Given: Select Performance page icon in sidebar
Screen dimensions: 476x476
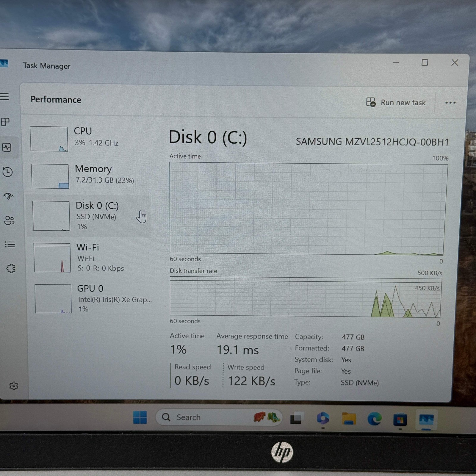Looking at the screenshot, I should click(x=7, y=147).
